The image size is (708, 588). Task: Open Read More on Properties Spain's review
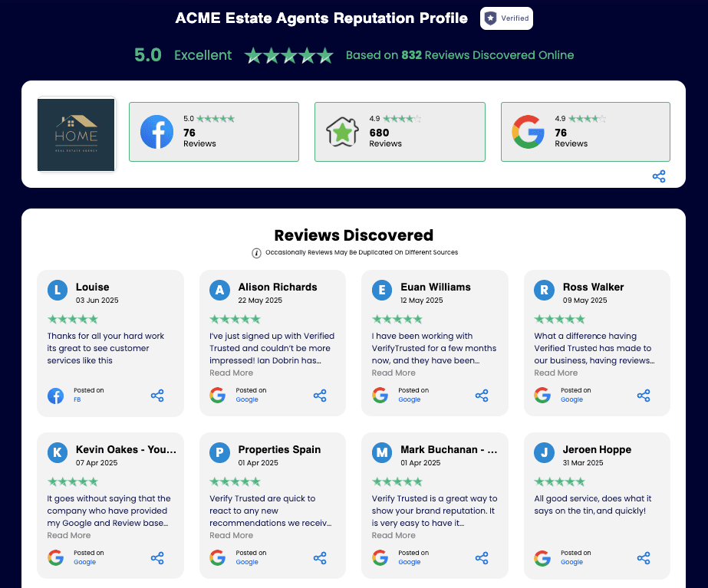[231, 535]
